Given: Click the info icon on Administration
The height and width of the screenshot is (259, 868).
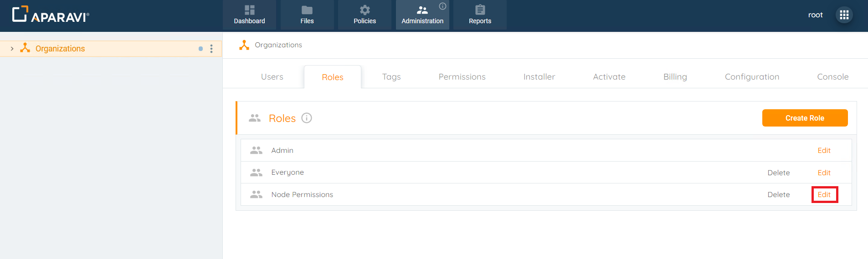Looking at the screenshot, I should pyautogui.click(x=442, y=6).
